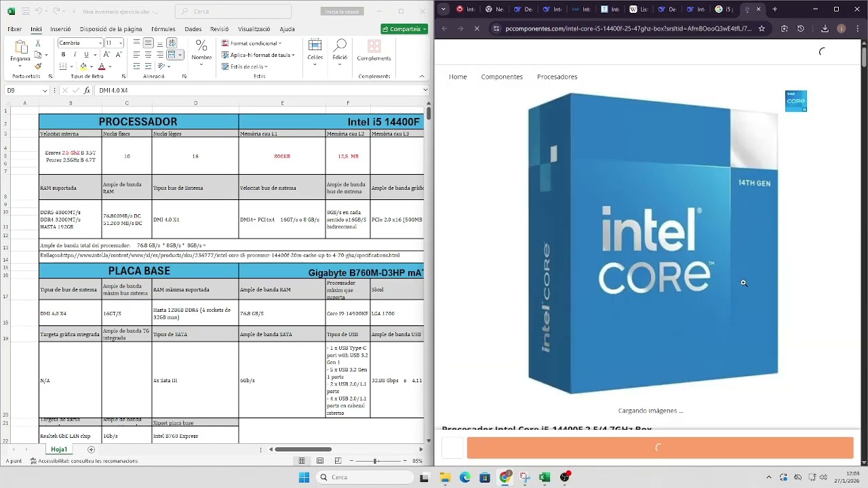Switch to the Inserció ribbon tab

[x=60, y=29]
